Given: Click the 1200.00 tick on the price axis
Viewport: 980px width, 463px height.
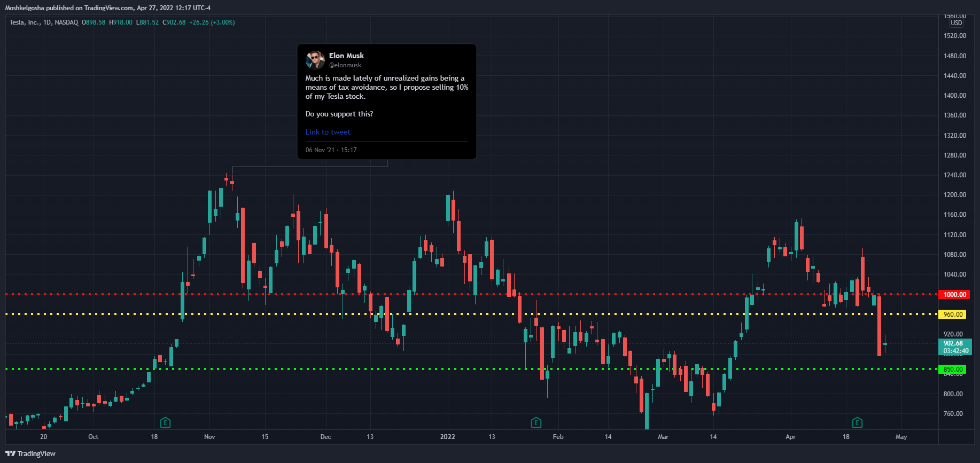Looking at the screenshot, I should tap(955, 195).
